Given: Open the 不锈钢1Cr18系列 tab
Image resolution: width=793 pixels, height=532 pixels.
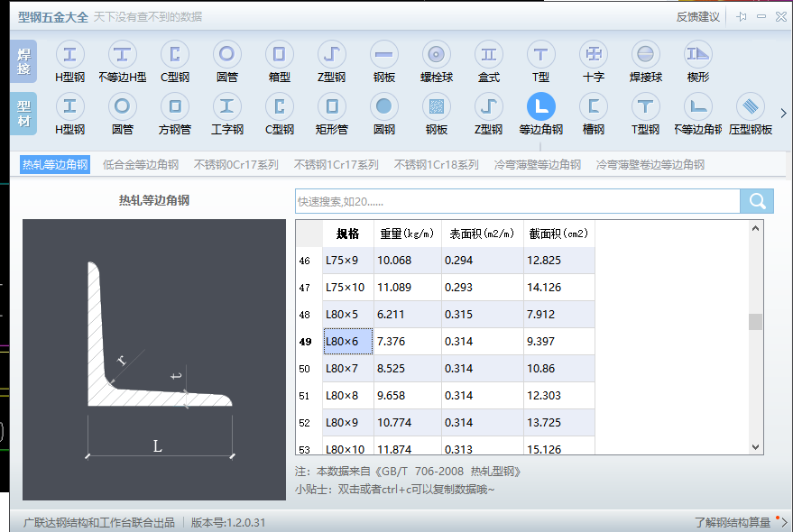Looking at the screenshot, I should tap(437, 165).
